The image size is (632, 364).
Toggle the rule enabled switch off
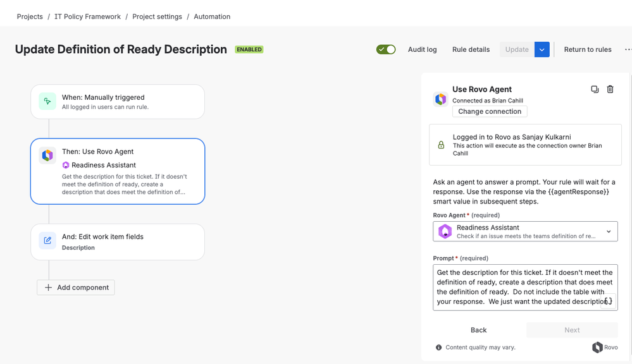386,49
